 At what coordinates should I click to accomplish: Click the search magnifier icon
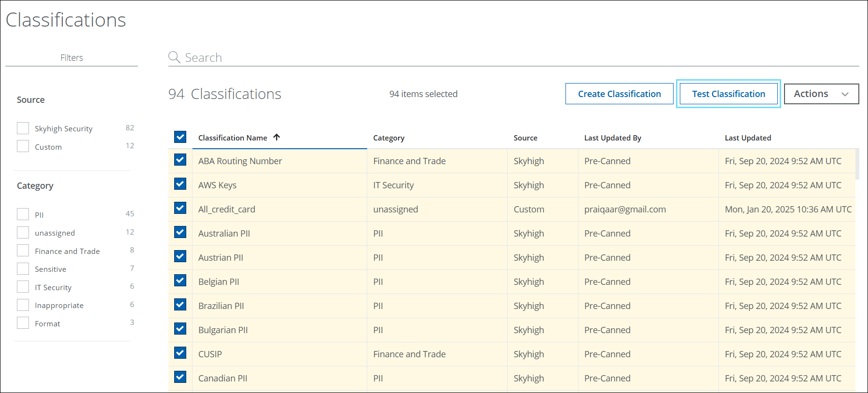[174, 57]
